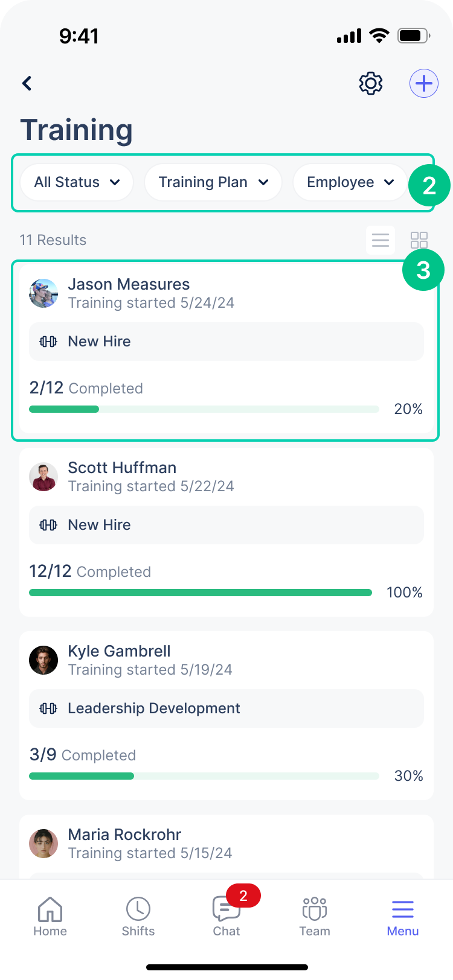This screenshot has width=453, height=980.
Task: Open Jason Measures' New Hire plan
Action: [226, 342]
